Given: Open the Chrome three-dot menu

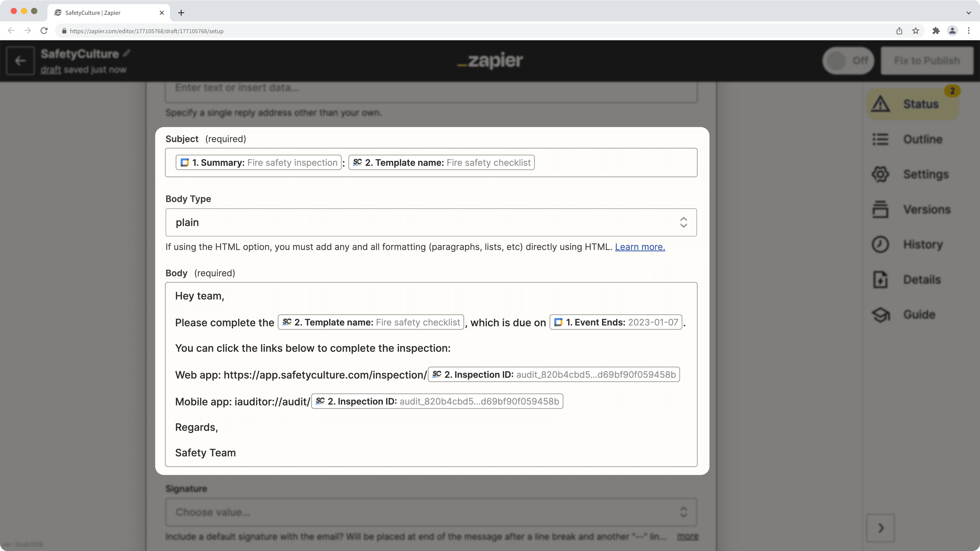Looking at the screenshot, I should tap(969, 31).
